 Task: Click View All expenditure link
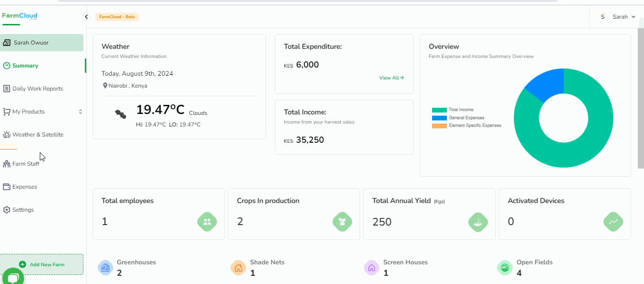click(391, 78)
